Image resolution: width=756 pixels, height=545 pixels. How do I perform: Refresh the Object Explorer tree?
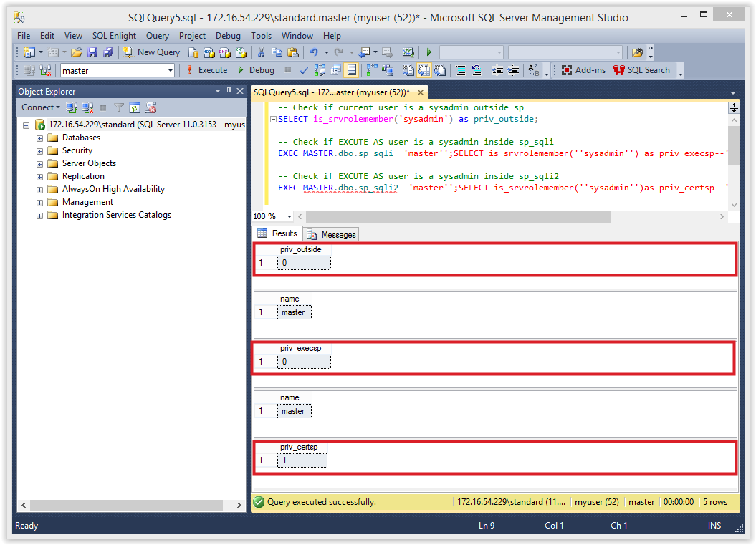pyautogui.click(x=135, y=107)
